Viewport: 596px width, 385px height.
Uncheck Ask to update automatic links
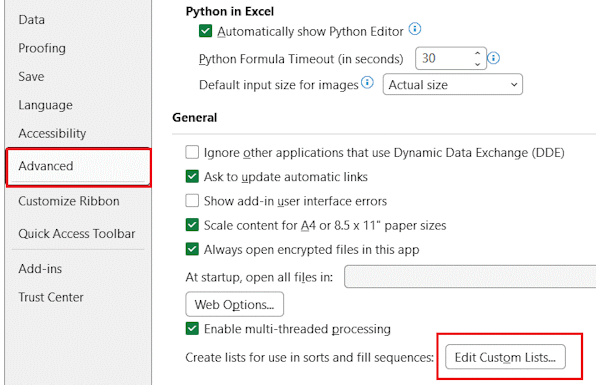pos(192,177)
